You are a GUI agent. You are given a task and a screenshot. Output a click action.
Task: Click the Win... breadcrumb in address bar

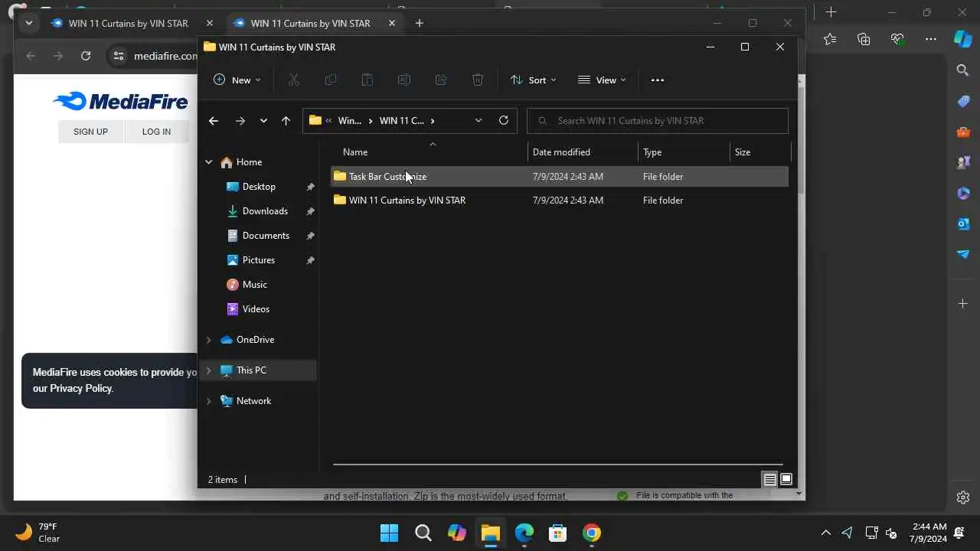coord(349,121)
